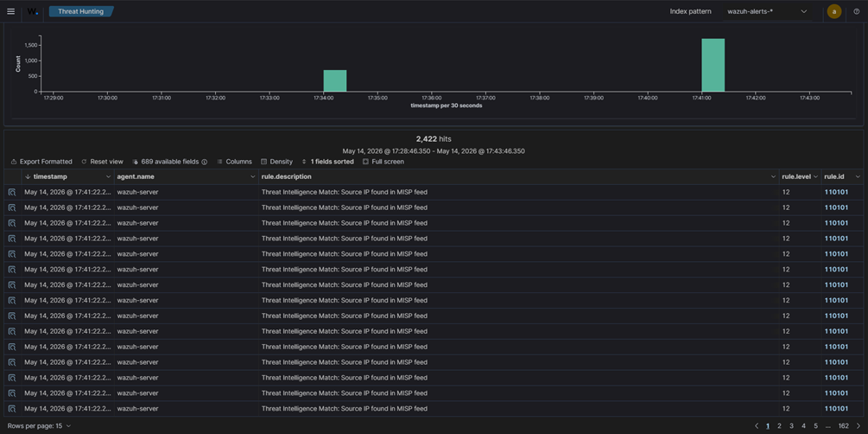
Task: Click the sort arrow beside timestamp header
Action: [x=28, y=177]
